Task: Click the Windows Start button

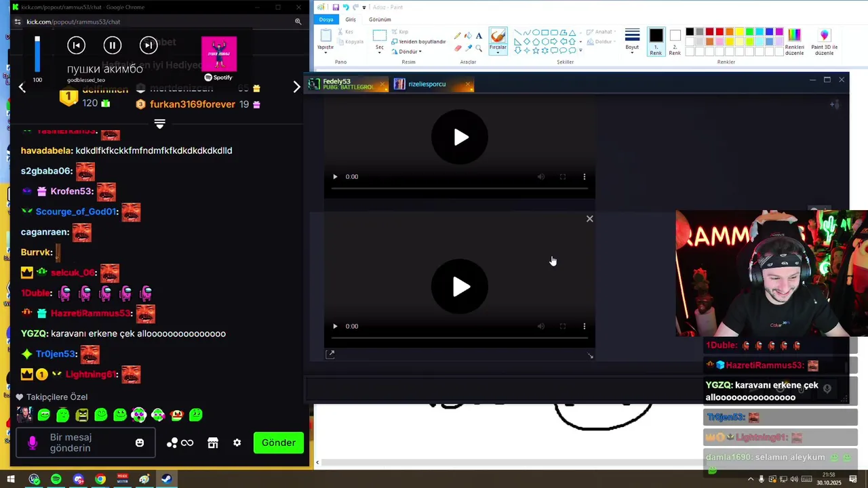Action: 11,479
